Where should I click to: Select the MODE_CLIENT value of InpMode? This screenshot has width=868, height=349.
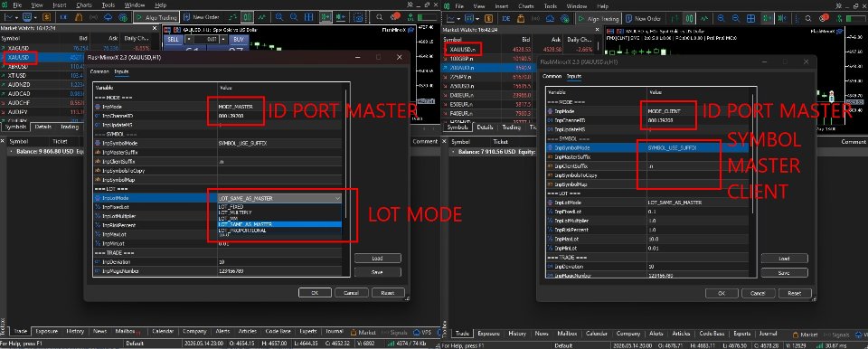click(665, 111)
